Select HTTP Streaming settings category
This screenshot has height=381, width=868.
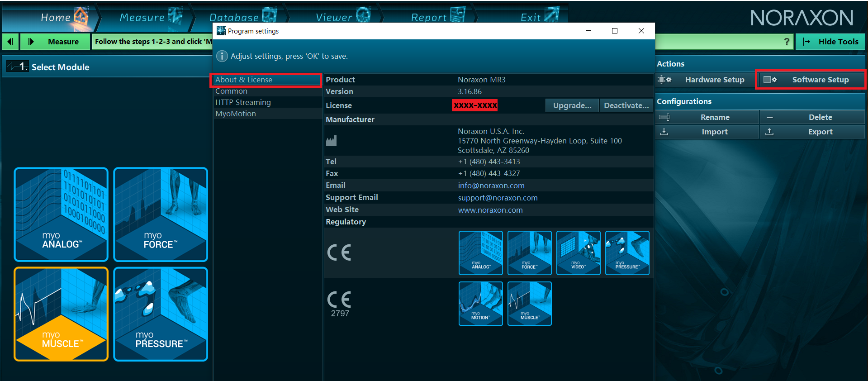point(267,102)
